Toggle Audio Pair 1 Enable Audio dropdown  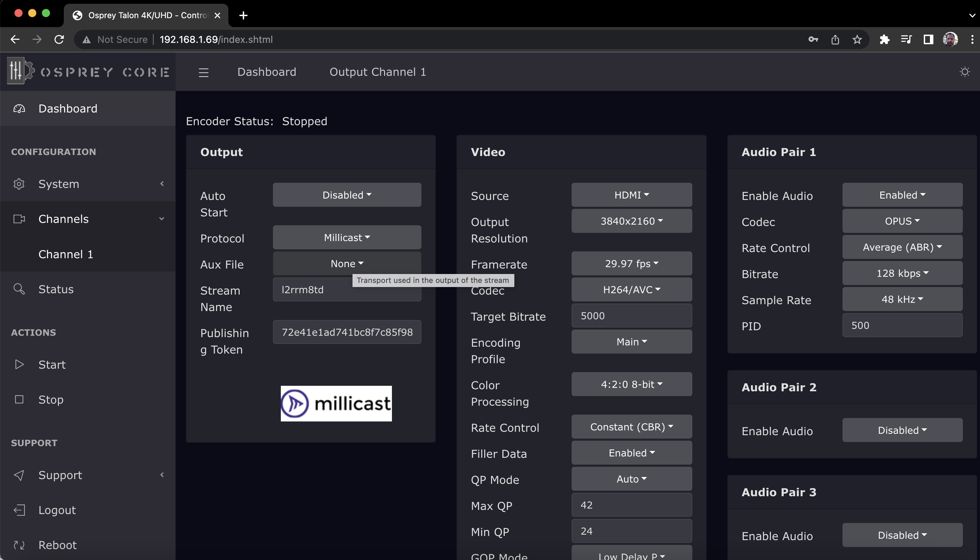(x=902, y=195)
